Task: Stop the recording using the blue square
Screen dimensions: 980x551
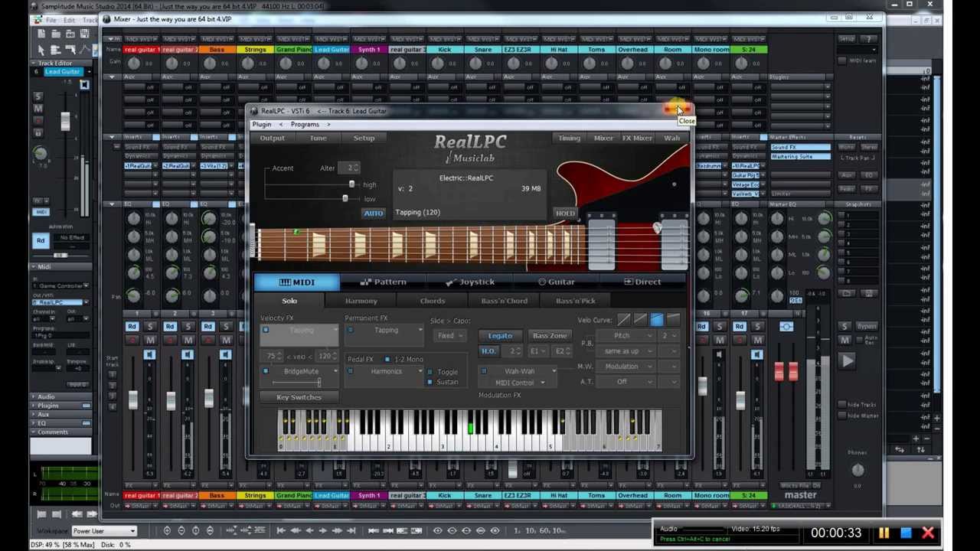Action: coord(906,533)
